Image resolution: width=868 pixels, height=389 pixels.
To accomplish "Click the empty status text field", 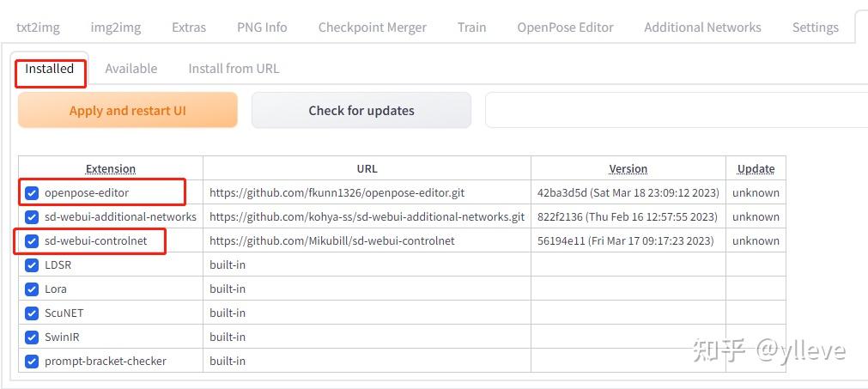I will coord(677,110).
